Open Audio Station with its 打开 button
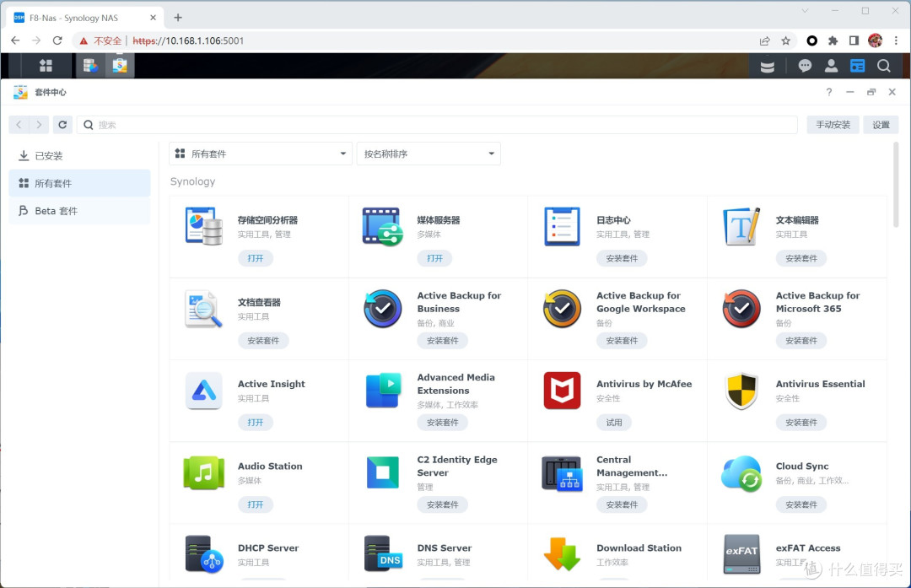This screenshot has width=911, height=588. click(256, 504)
